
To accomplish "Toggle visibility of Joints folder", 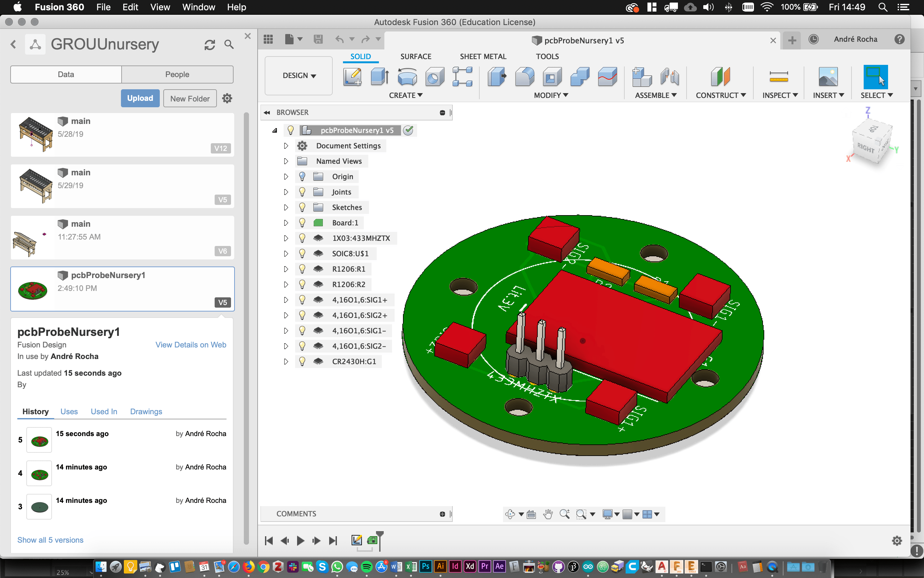I will (302, 191).
